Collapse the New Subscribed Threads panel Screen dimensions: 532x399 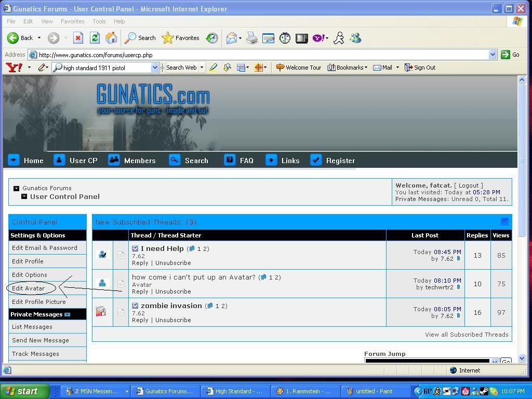pyautogui.click(x=504, y=221)
